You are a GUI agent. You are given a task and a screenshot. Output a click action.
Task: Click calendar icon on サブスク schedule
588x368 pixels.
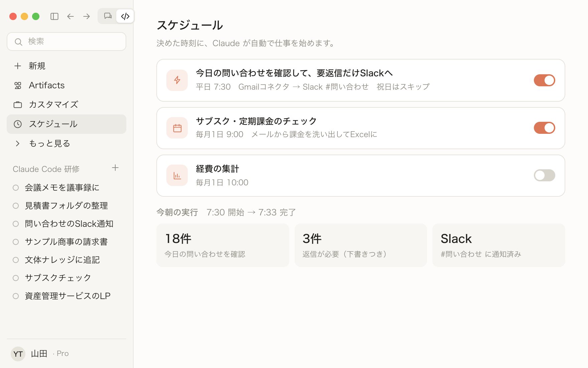[x=177, y=128]
